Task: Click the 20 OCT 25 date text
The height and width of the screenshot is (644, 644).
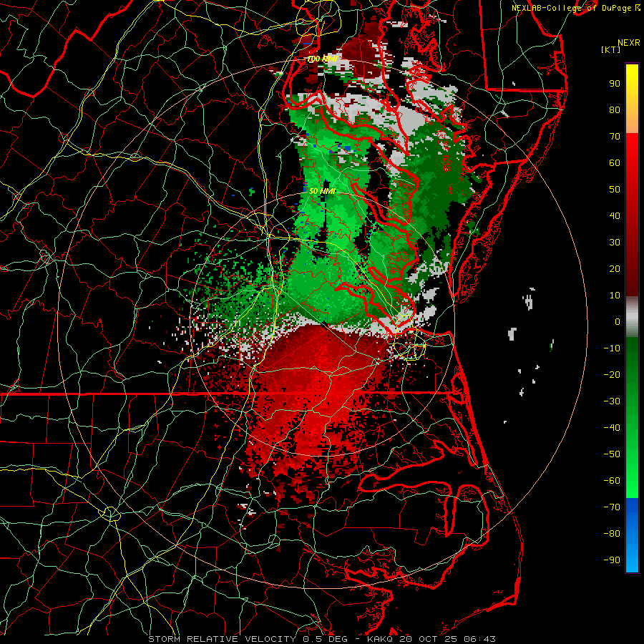Action: pos(429,639)
